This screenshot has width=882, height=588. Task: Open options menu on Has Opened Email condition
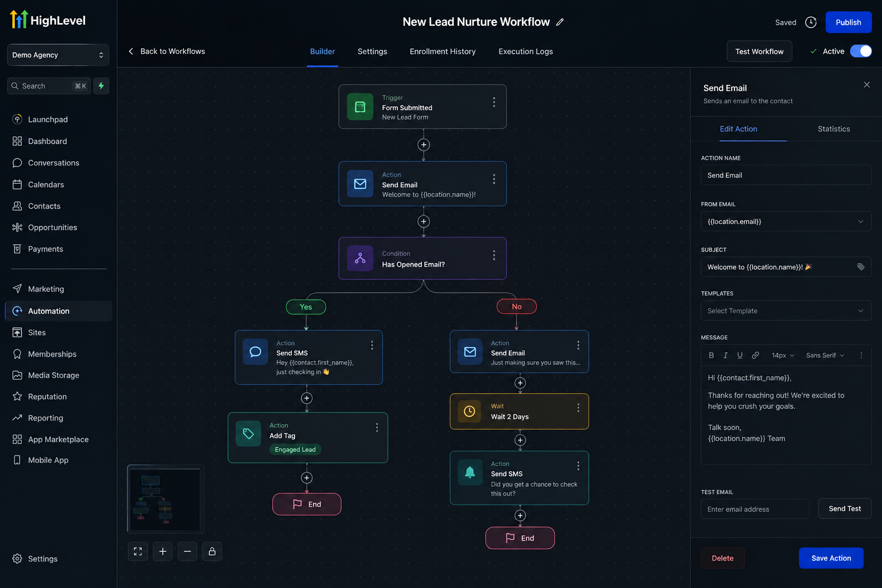click(x=494, y=256)
